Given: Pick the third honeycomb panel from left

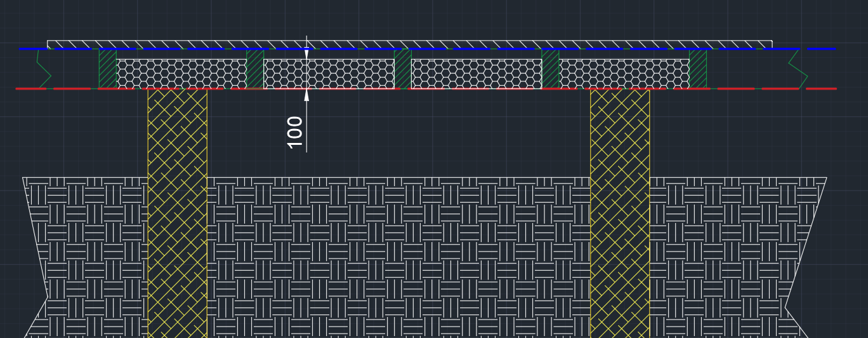Looking at the screenshot, I should pyautogui.click(x=477, y=74).
